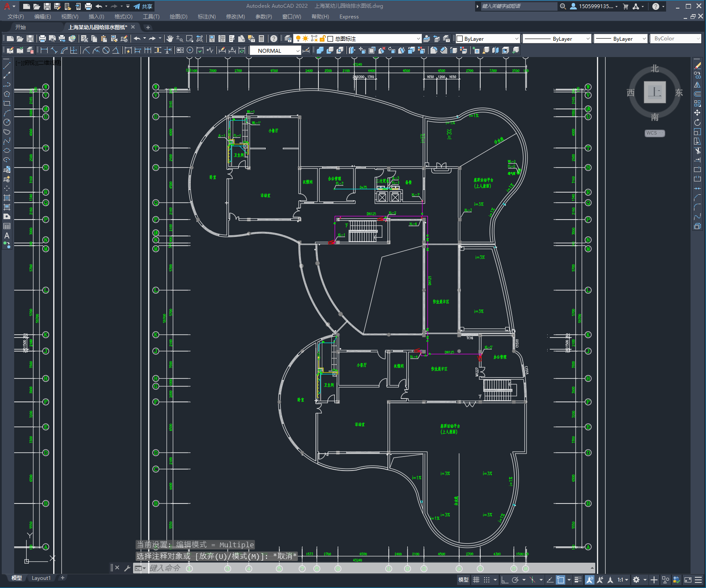Open the 视图(V) menu
This screenshot has height=588, width=706.
point(70,17)
